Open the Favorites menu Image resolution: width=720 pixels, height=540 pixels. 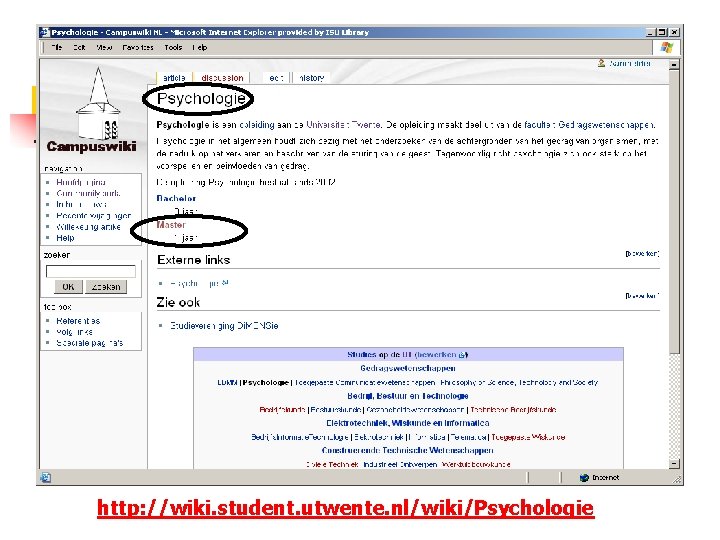138,47
